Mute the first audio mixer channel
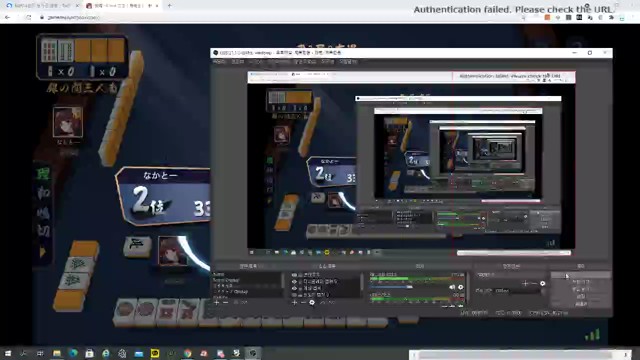 click(452, 287)
